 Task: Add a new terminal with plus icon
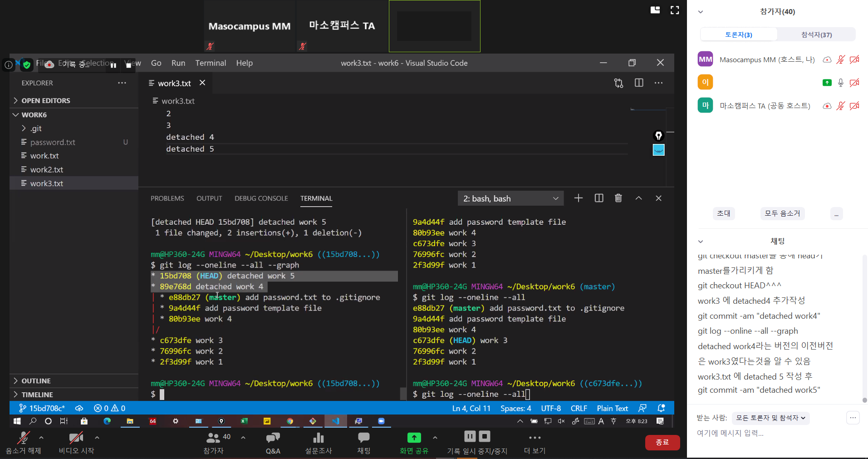[x=579, y=198]
